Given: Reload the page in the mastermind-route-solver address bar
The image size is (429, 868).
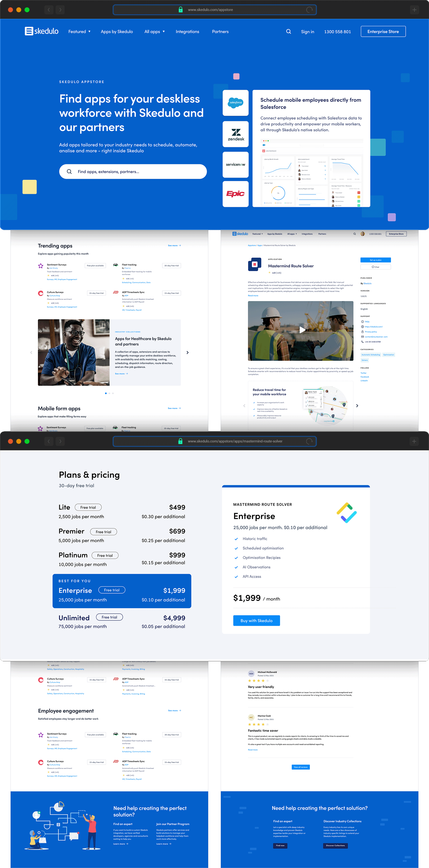Looking at the screenshot, I should [309, 441].
